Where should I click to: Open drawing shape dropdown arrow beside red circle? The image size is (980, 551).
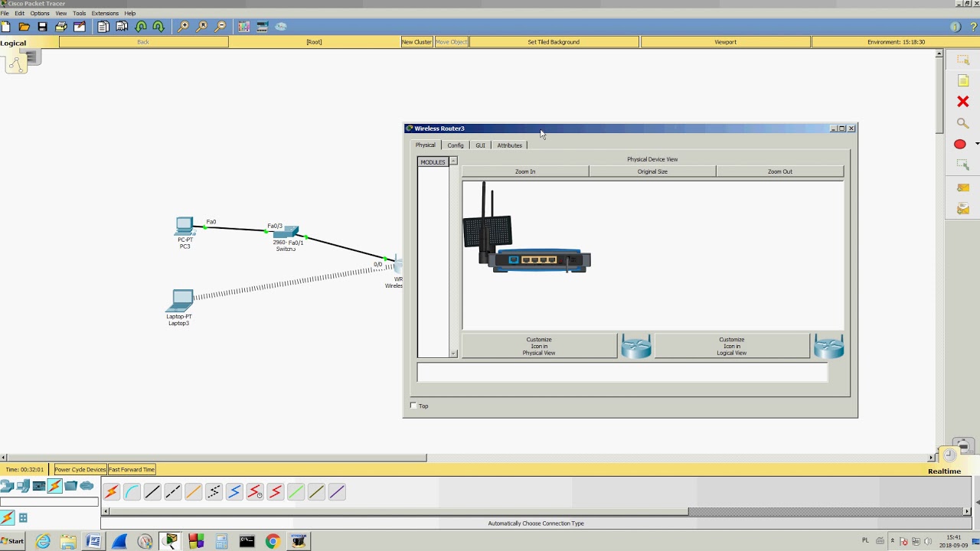pos(977,144)
